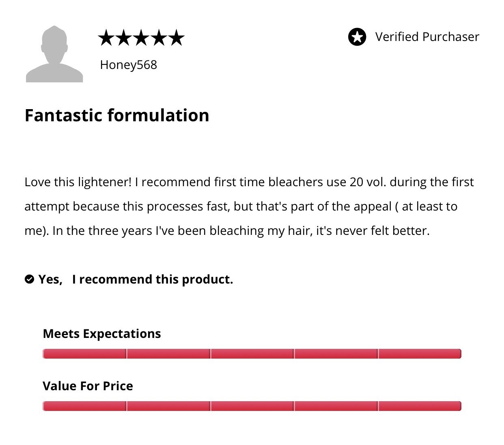Click the Value For Price heading
Viewport: 504px width, 445px height.
tap(88, 386)
